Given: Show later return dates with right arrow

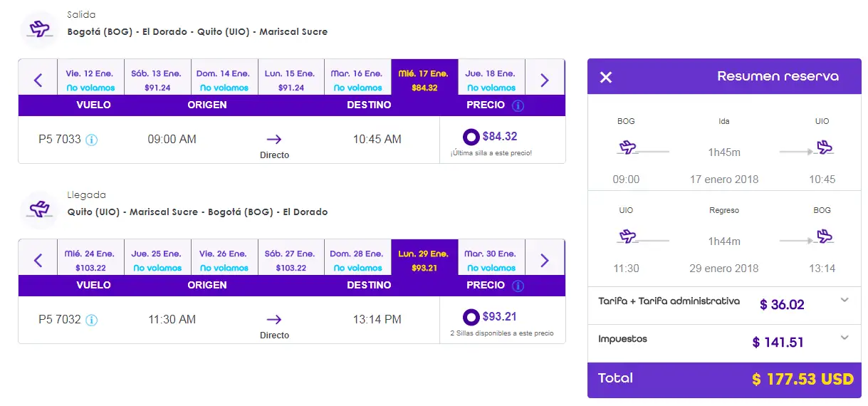Looking at the screenshot, I should (x=545, y=260).
